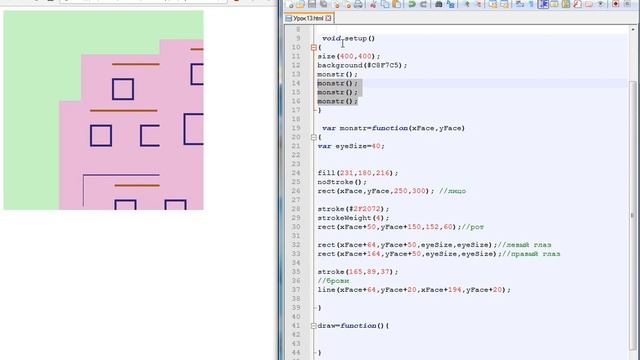The image size is (640, 360).
Task: Click the code line 'noStroke();'
Action: [342, 182]
